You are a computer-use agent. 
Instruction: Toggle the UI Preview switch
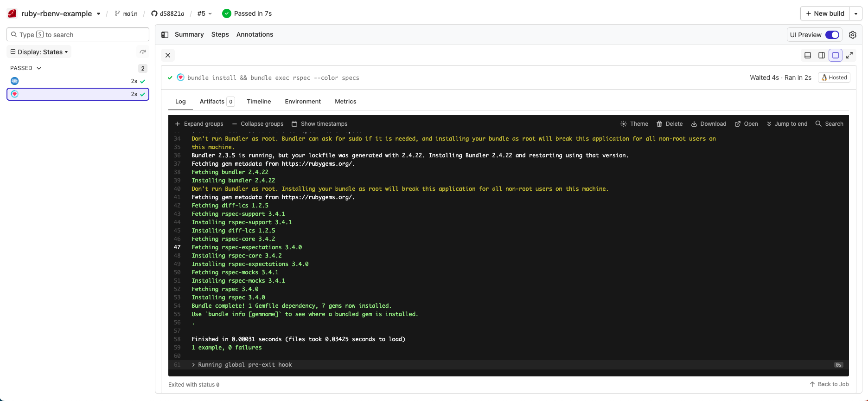click(832, 35)
